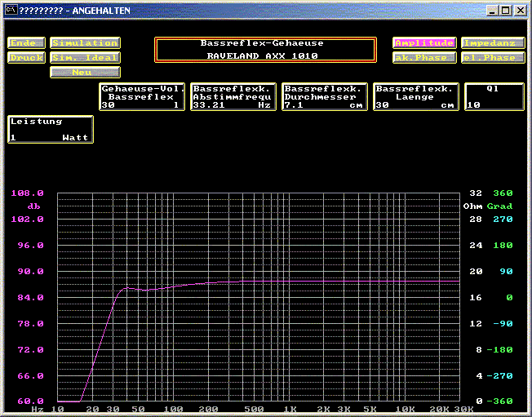Viewport: 532px width, 417px height.
Task: Minimize the ANGEHALTEN console window
Action: pos(492,10)
